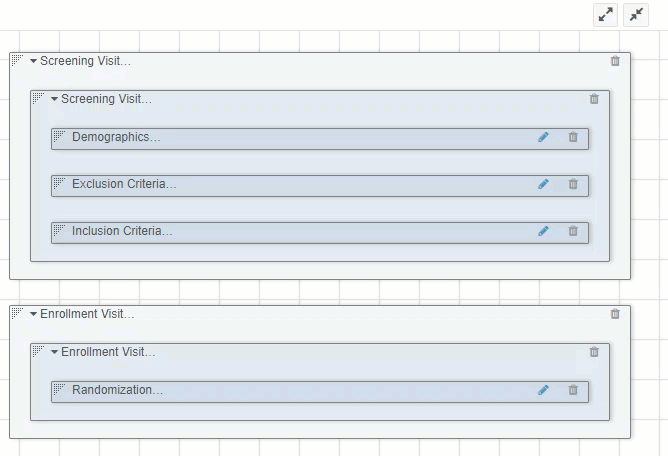Edit the Demographics form
Screen dimensions: 668x456
[543, 137]
